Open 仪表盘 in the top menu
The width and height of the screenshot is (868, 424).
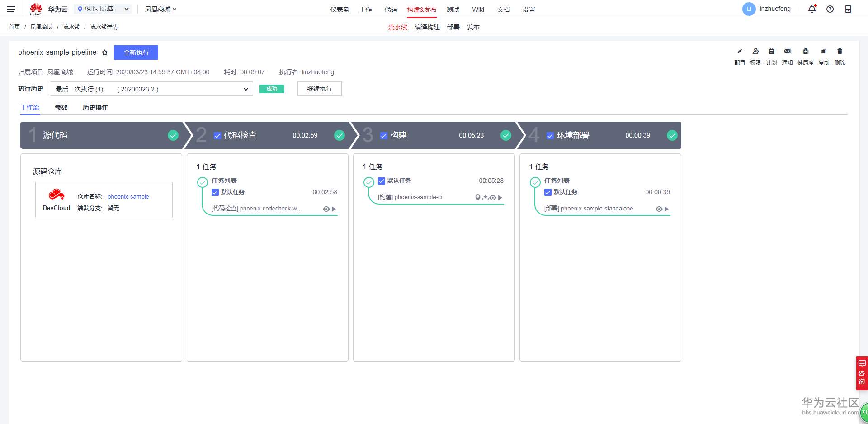[340, 10]
